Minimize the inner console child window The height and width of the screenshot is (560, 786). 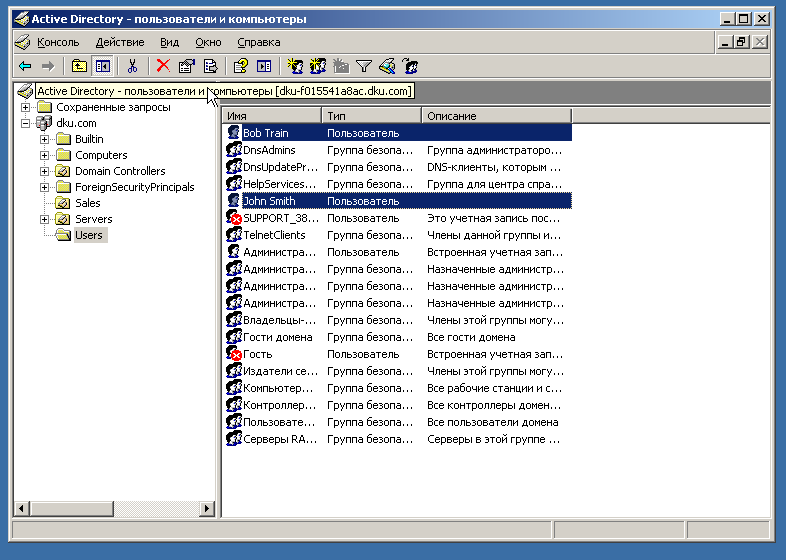point(725,42)
